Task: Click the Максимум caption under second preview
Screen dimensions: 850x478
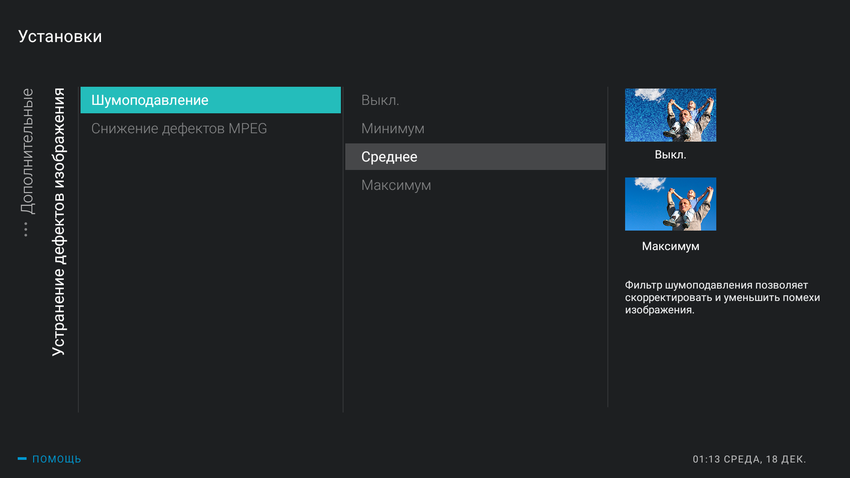Action: click(670, 246)
